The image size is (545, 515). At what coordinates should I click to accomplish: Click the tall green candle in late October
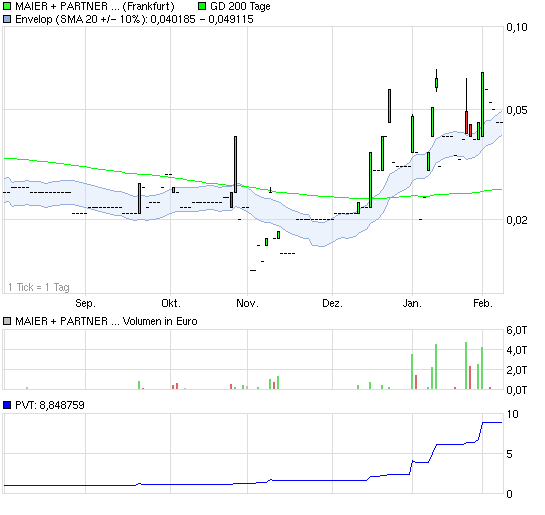point(235,164)
